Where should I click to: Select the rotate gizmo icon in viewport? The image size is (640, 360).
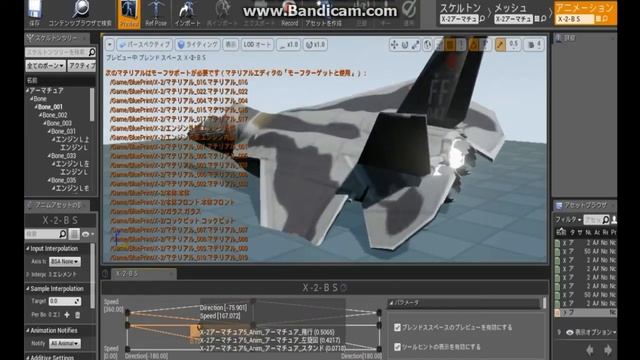click(x=405, y=45)
